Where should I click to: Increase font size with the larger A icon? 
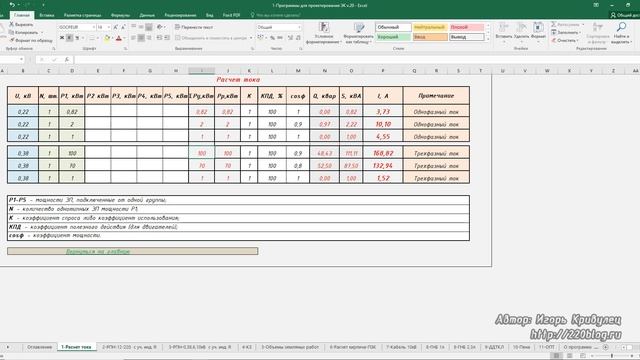(116, 27)
